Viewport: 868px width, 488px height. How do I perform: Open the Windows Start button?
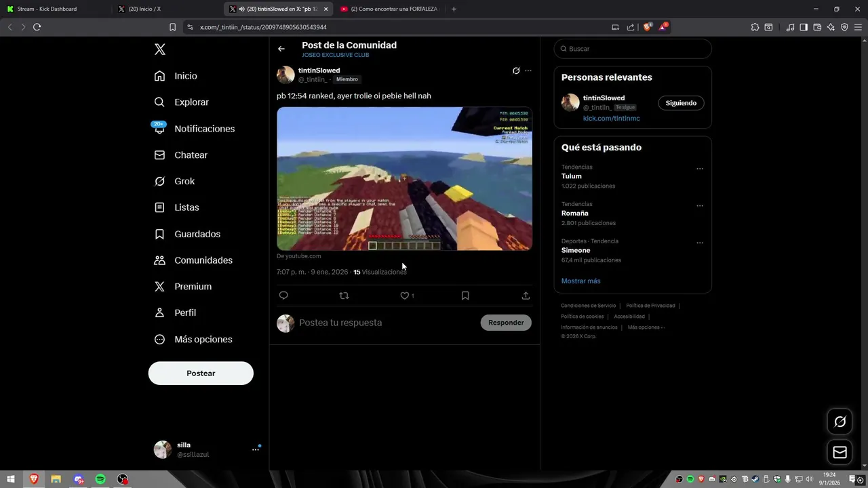11,479
